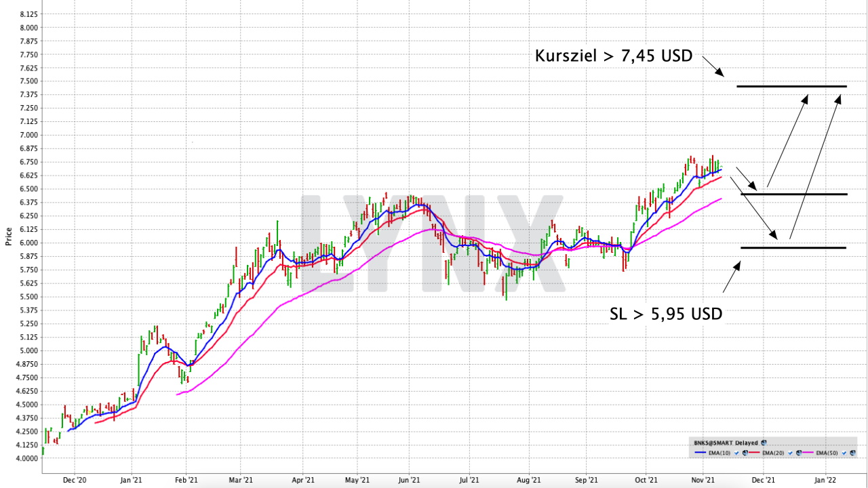Click the magenta EMA(50) line sample in legend
Viewport: 868px width, 488px height.
pos(808,452)
